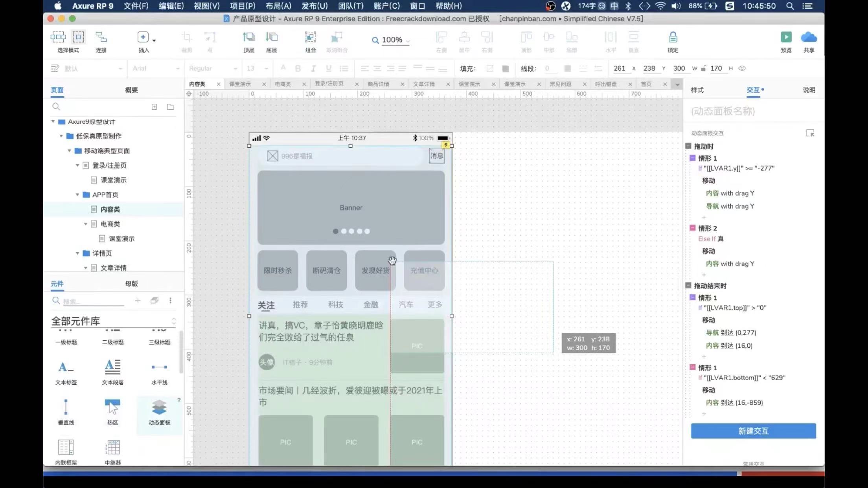868x488 pixels.
Task: Click the 新建交互 button
Action: tap(753, 431)
